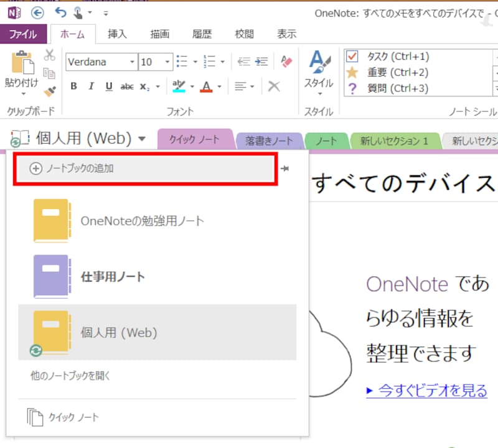Apply strikethrough formatting

(126, 86)
